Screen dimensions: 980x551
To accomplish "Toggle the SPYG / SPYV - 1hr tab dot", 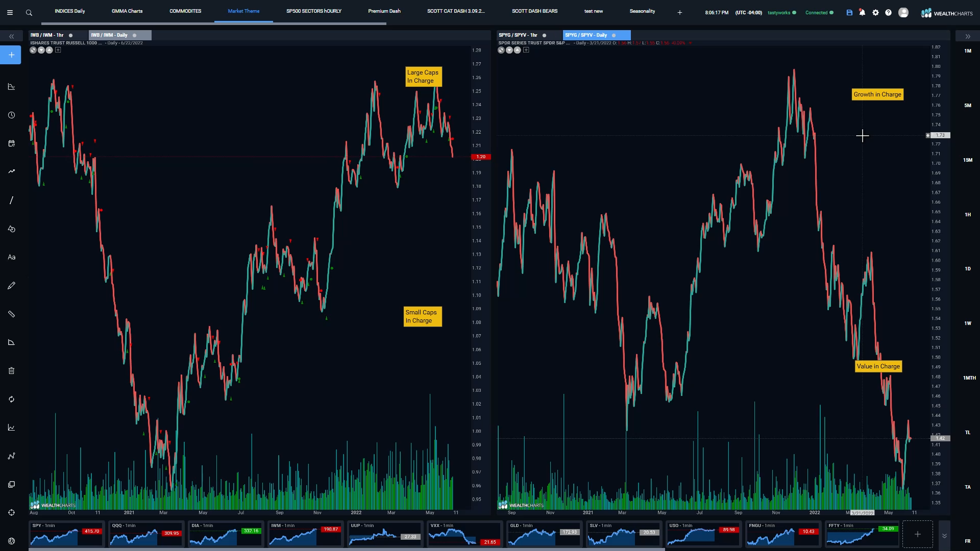I will (x=544, y=35).
